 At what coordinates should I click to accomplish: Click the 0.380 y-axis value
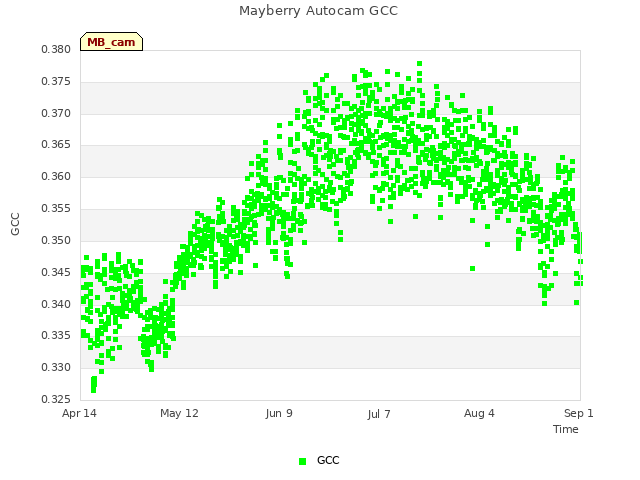tap(56, 49)
